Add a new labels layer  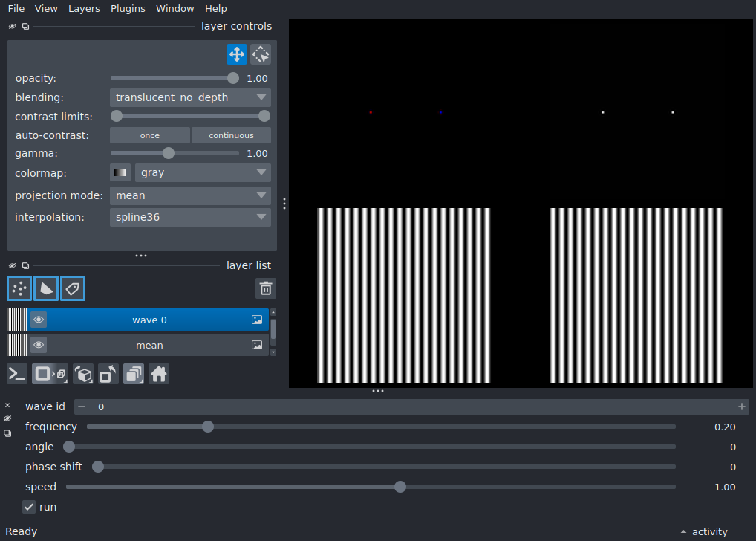(73, 288)
